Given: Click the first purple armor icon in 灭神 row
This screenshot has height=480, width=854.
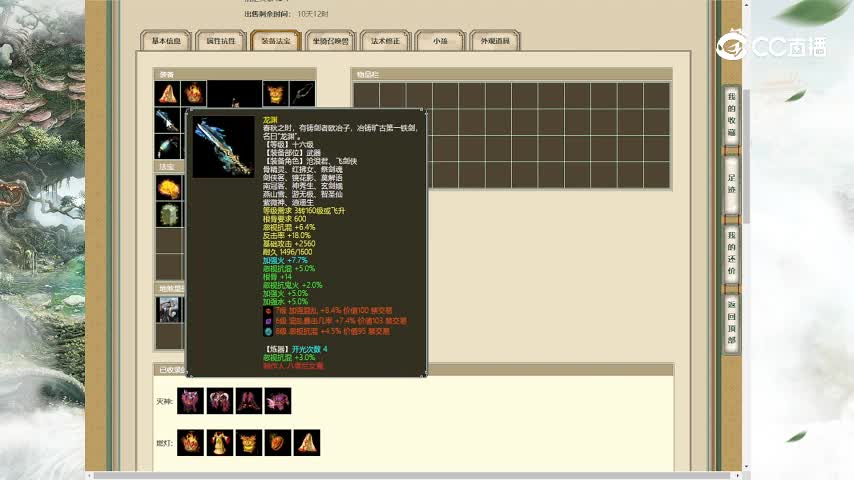Looking at the screenshot, I should click(x=191, y=401).
